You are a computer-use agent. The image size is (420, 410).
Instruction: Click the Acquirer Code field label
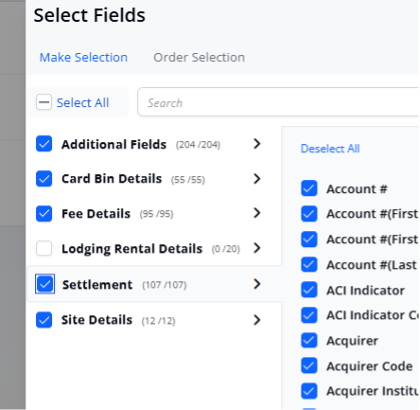pyautogui.click(x=370, y=366)
